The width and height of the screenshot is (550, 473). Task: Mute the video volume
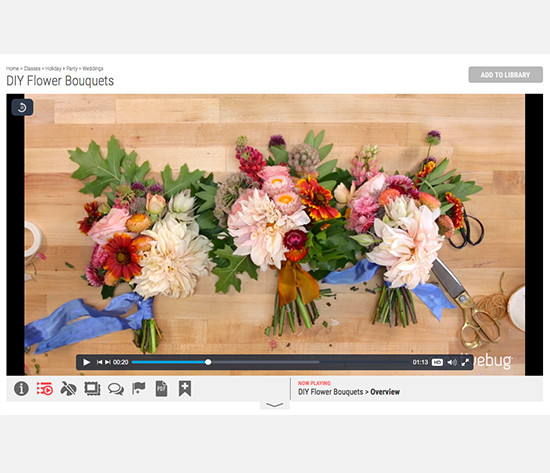[452, 362]
